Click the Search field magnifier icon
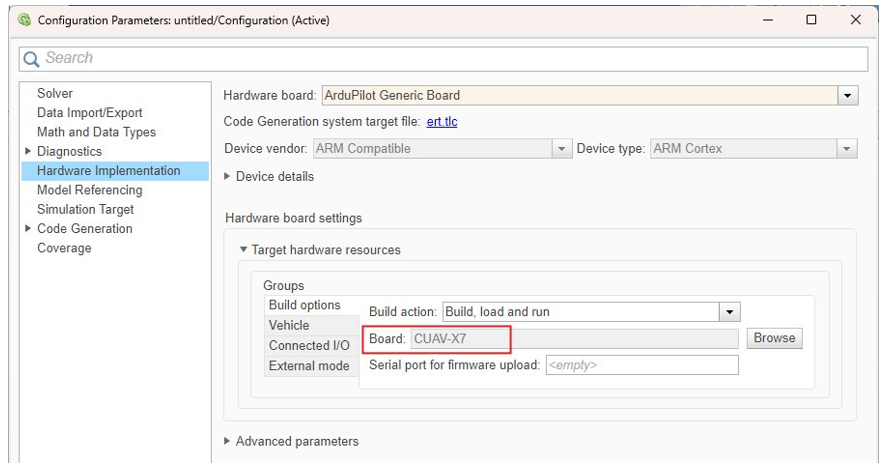 (31, 59)
